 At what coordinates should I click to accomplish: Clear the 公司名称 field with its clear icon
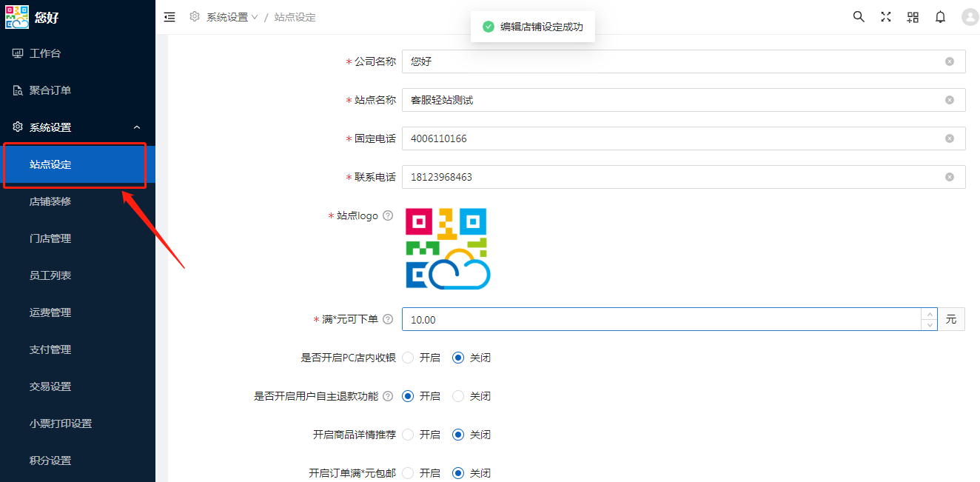click(x=949, y=61)
